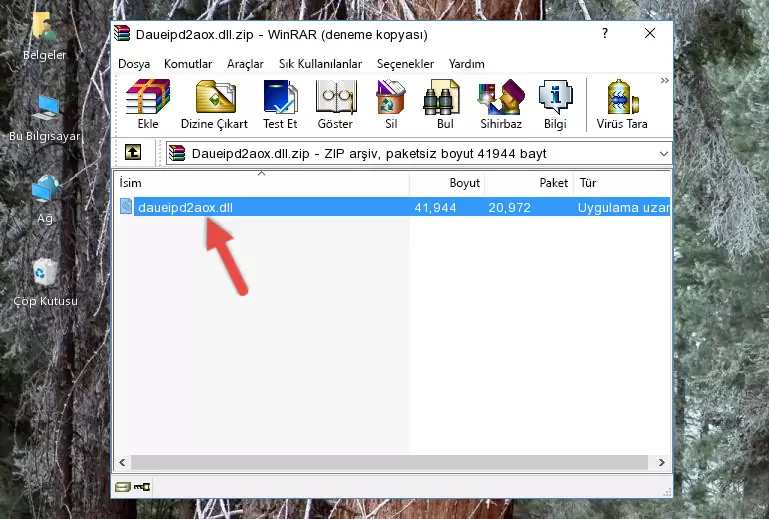Image resolution: width=769 pixels, height=519 pixels.
Task: Click the question mark help button
Action: pos(605,33)
